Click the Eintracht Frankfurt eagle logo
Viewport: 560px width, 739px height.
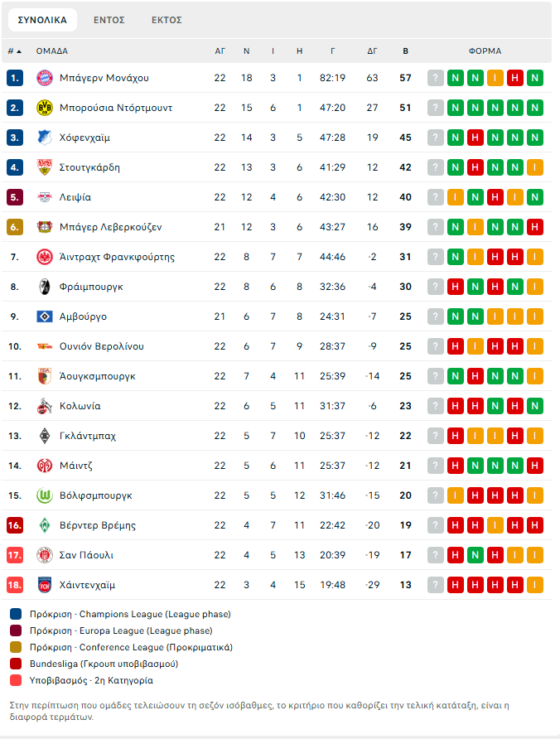[45, 257]
